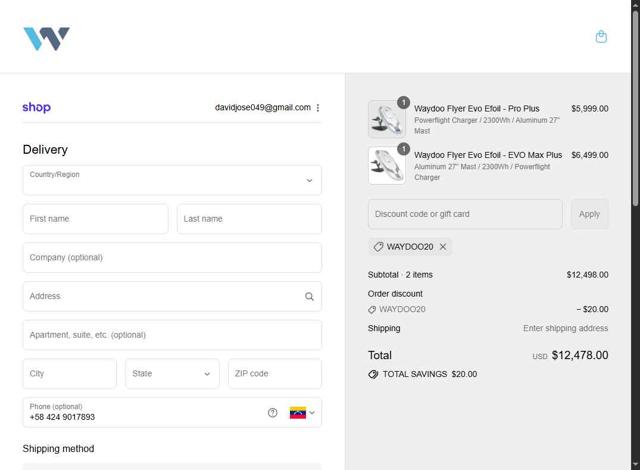
Task: Click the Apply discount button
Action: 589,214
